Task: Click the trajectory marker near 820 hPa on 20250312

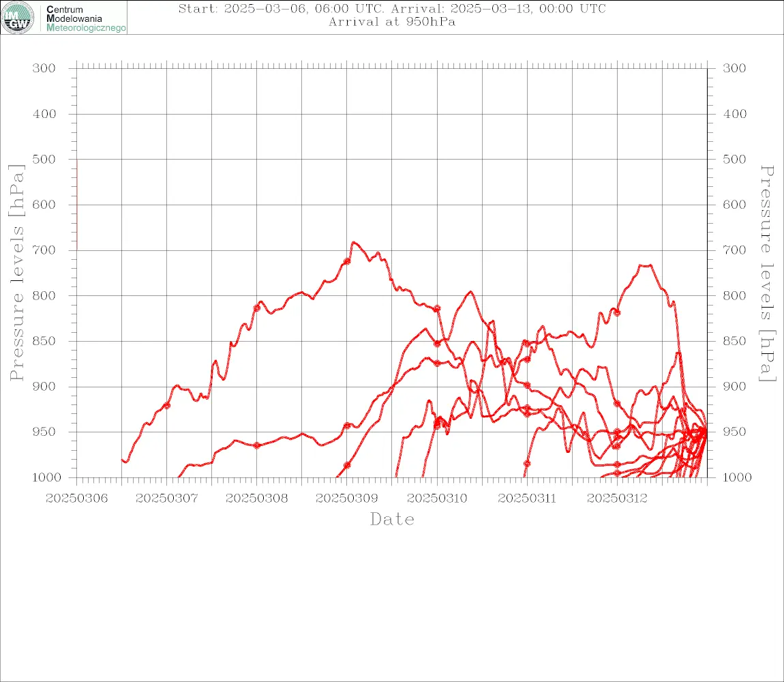Action: pos(618,313)
